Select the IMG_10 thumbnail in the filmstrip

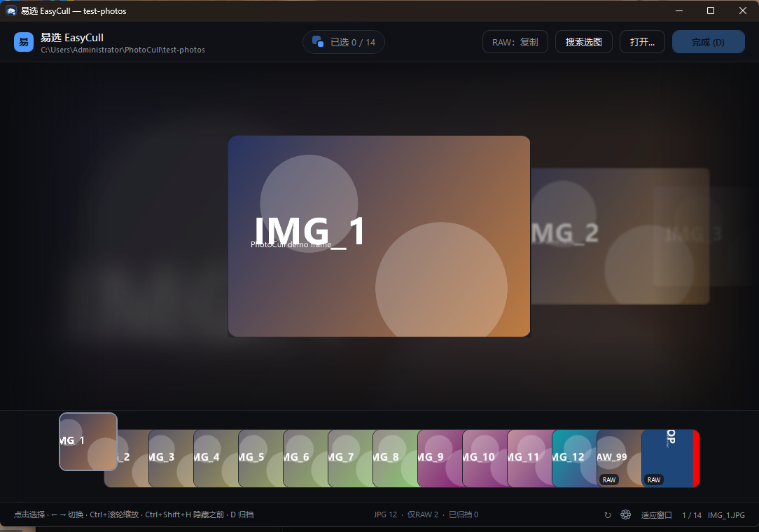click(x=485, y=458)
